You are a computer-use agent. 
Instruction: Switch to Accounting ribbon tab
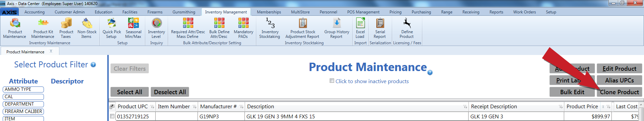pos(35,12)
